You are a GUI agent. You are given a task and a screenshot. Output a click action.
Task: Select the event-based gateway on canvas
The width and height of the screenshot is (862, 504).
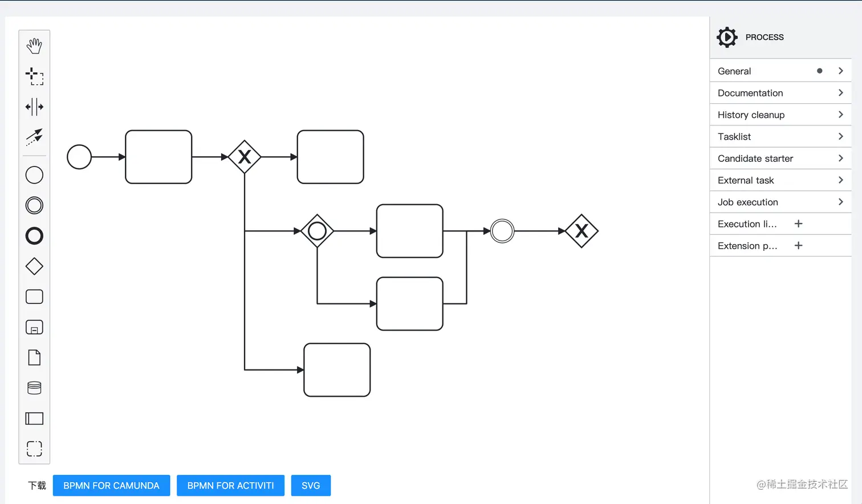(x=317, y=231)
